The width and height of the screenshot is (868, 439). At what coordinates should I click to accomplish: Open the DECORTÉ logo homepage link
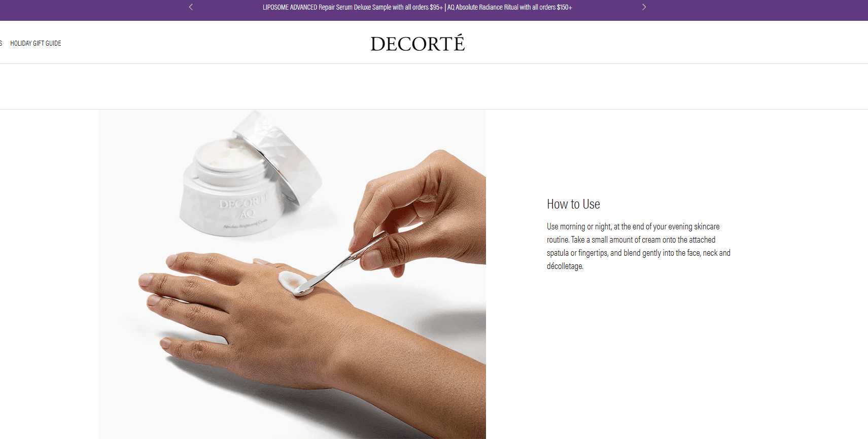pyautogui.click(x=418, y=43)
